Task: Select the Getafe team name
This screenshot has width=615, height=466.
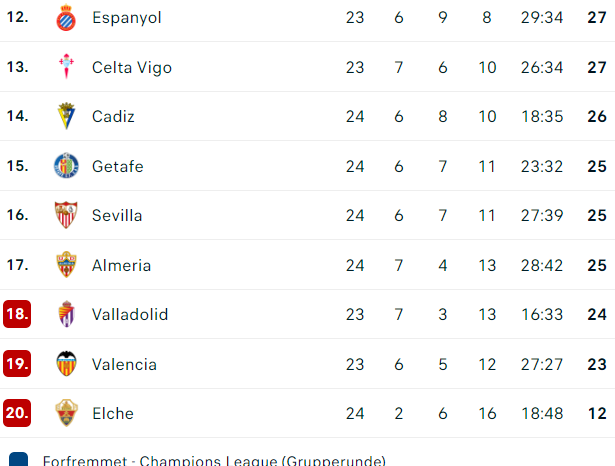Action: (x=118, y=166)
